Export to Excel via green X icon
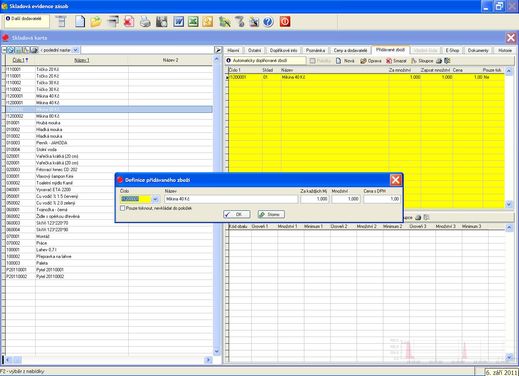519x376 pixels. (193, 22)
